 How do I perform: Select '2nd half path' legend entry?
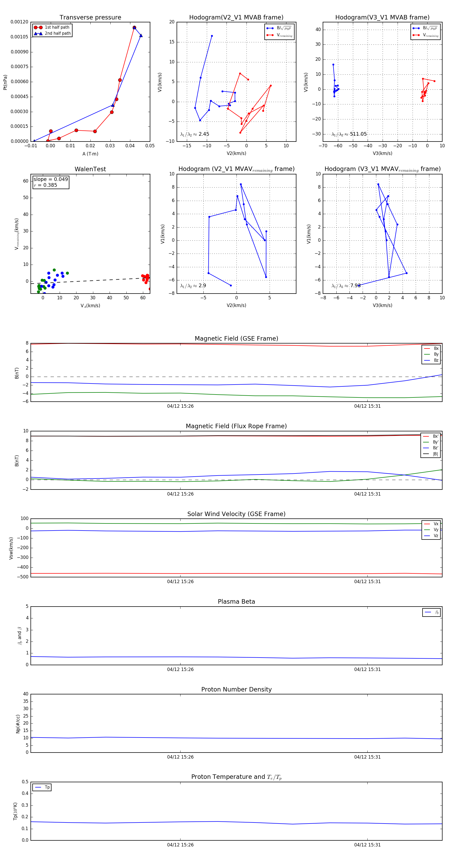pyautogui.click(x=52, y=33)
